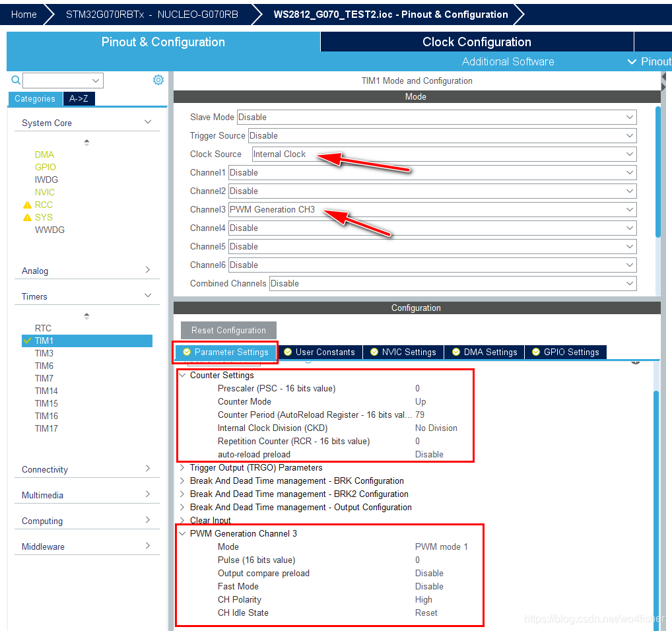
Task: Select DMA in System Core
Action: 45,154
